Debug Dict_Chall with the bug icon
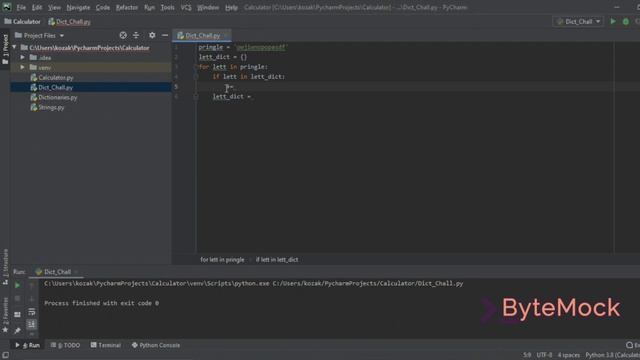Image resolution: width=640 pixels, height=360 pixels. [626, 21]
